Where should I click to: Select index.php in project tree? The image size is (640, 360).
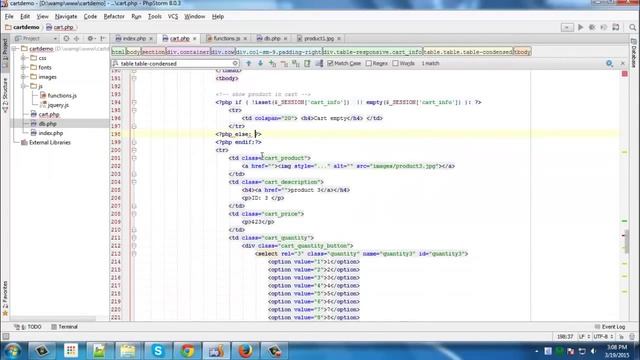[x=51, y=133]
